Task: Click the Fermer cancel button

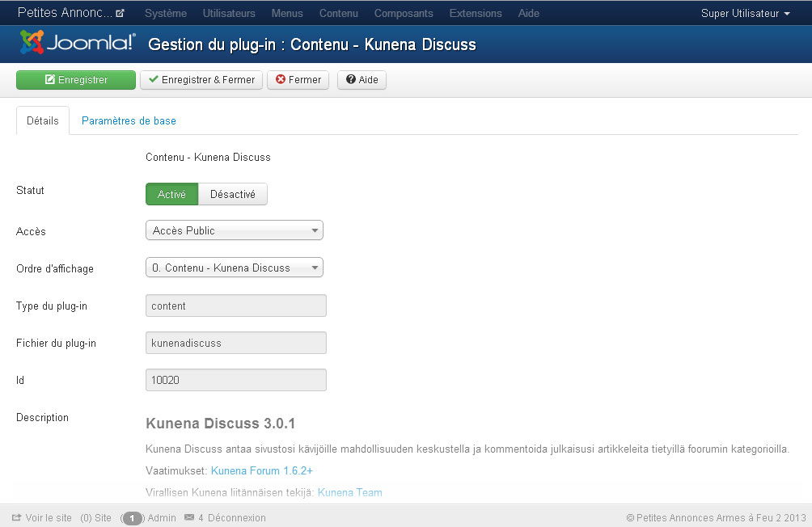Action: (298, 80)
